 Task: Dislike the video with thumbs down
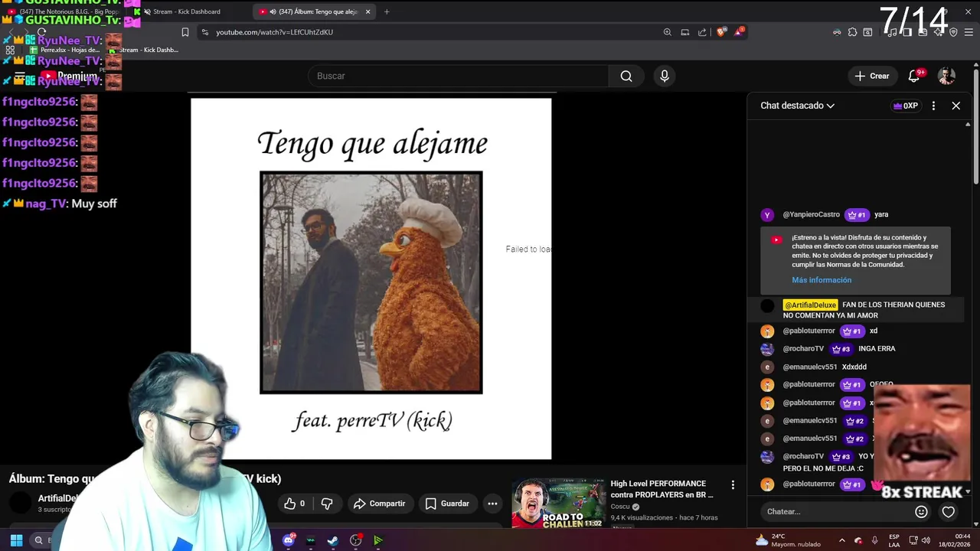point(327,504)
